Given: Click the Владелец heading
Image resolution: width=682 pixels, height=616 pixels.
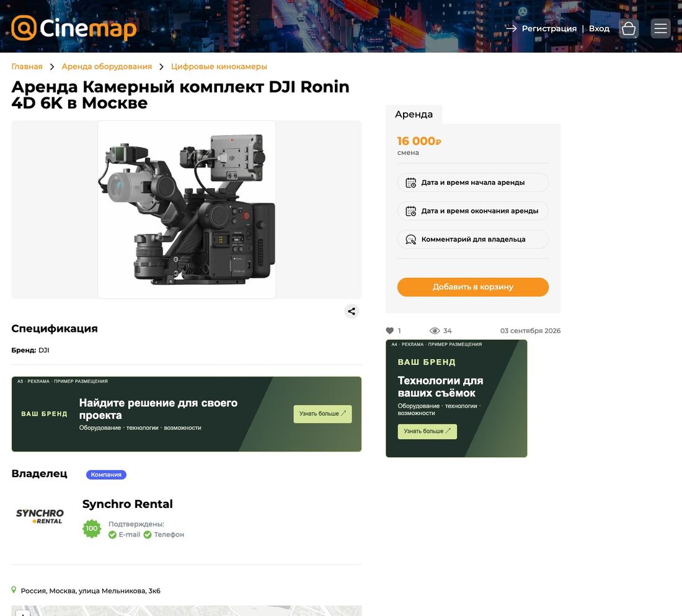Looking at the screenshot, I should 39,474.
